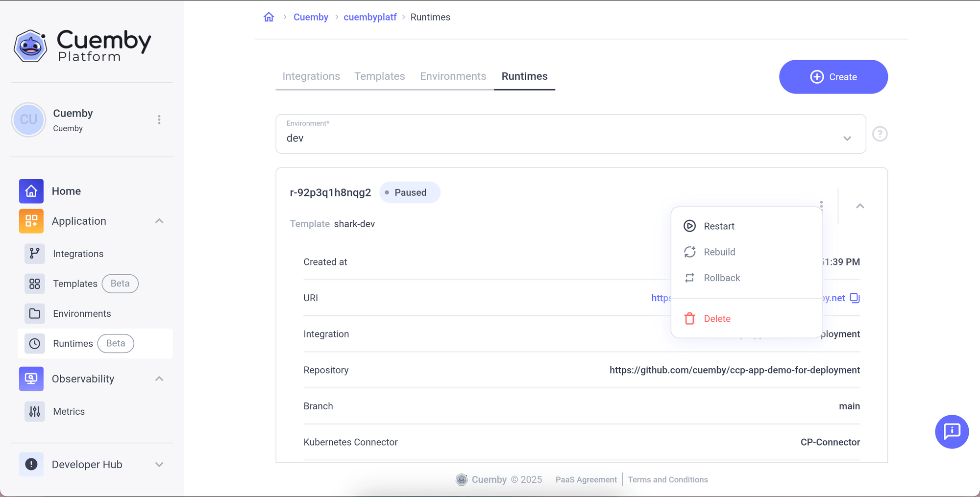Viewport: 980px width, 497px height.
Task: Expand the Developer Hub section
Action: pyautogui.click(x=159, y=464)
